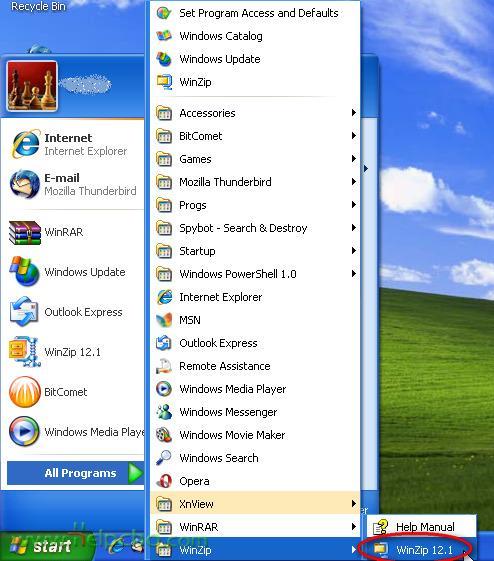Expand the Games submenu arrow
Screen dimensions: 494x561
pyautogui.click(x=354, y=158)
